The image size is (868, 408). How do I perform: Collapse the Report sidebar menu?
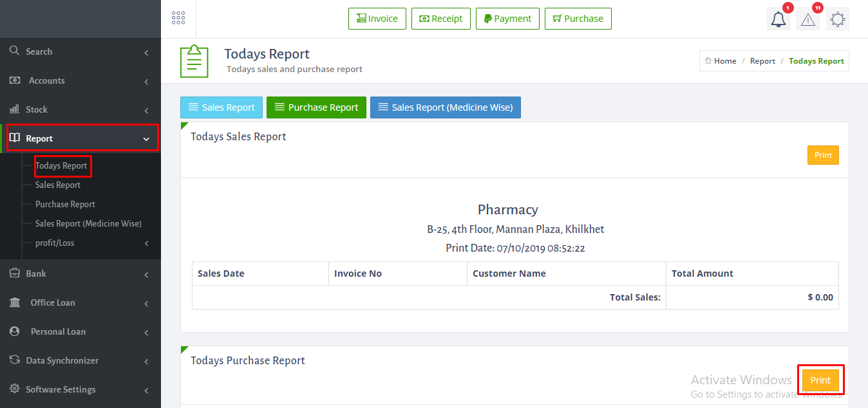[x=146, y=139]
